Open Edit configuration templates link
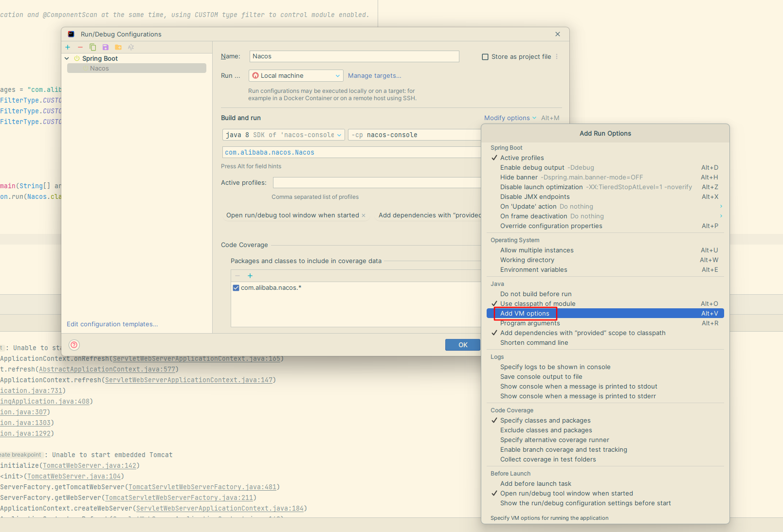The width and height of the screenshot is (783, 532). [112, 324]
